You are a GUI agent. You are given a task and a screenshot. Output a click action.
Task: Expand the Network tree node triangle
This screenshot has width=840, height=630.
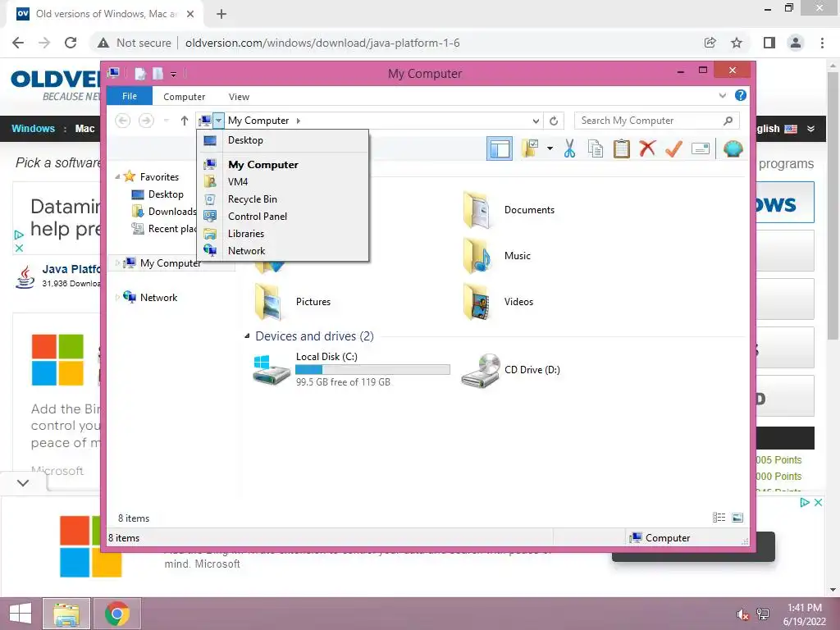pyautogui.click(x=117, y=297)
